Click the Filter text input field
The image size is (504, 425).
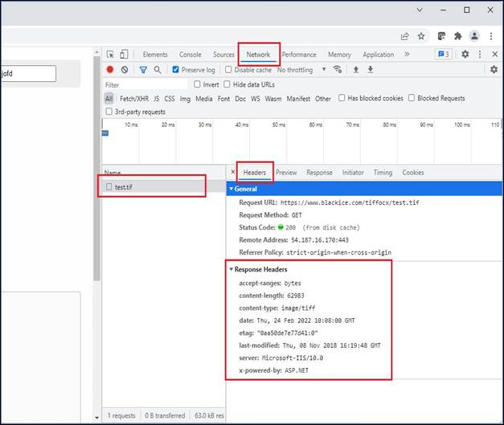(x=145, y=84)
